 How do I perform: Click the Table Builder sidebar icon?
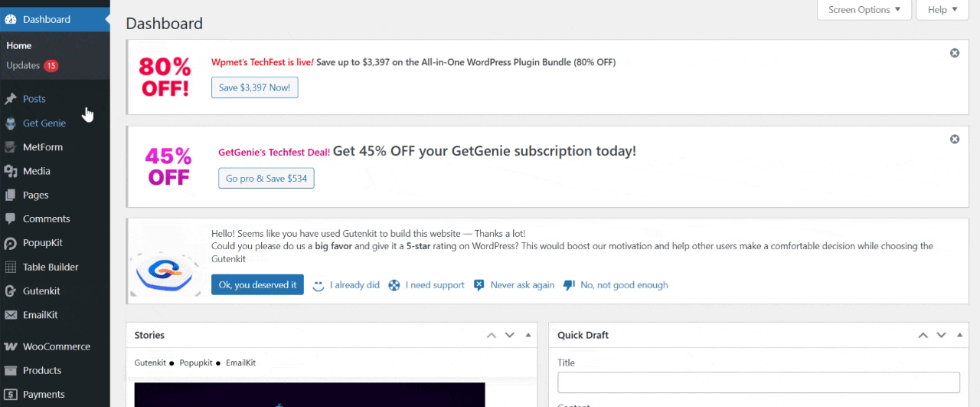(x=10, y=268)
